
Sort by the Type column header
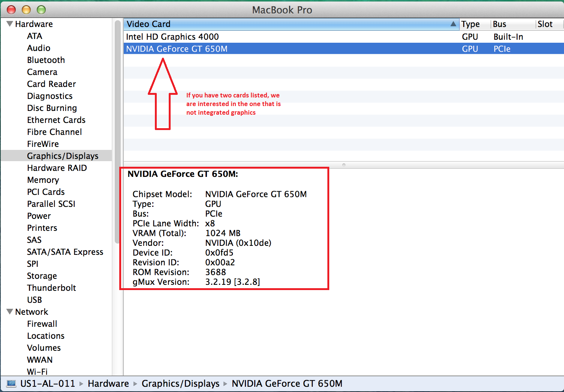click(470, 24)
